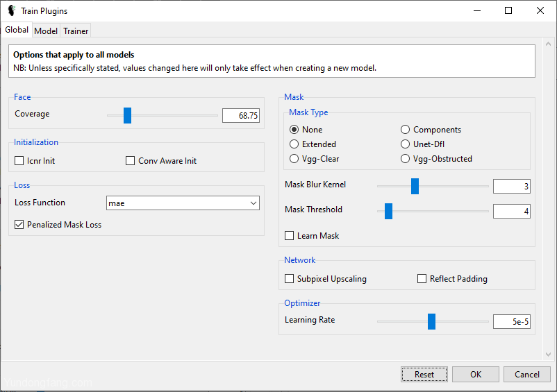Screen dimensions: 557x392
Task: Select the Vgg-Obstructed mask type
Action: [406, 159]
